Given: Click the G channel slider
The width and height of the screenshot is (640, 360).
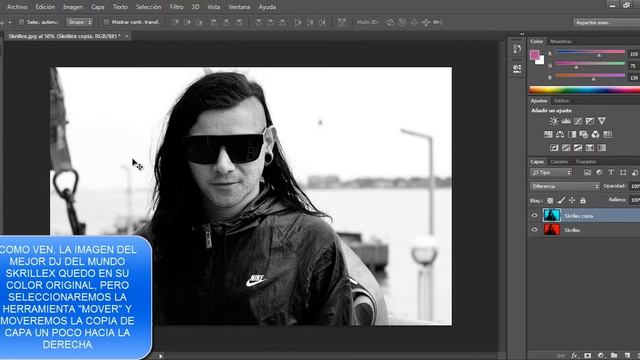Looking at the screenshot, I should click(590, 64).
